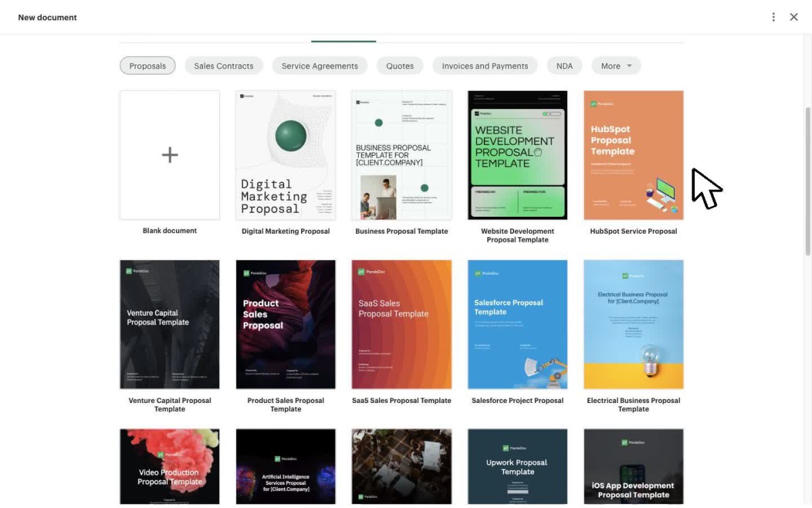
Task: Close the New document dialog
Action: point(794,17)
